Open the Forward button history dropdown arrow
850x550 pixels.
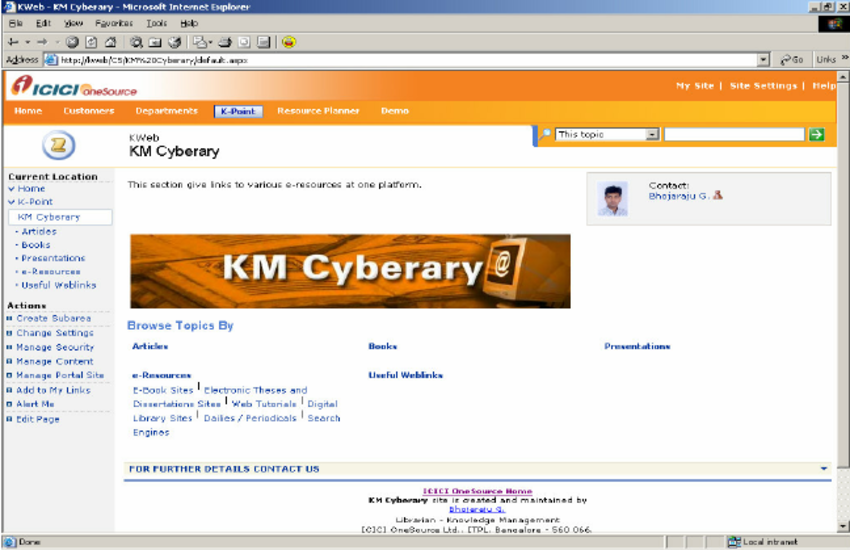coord(57,42)
